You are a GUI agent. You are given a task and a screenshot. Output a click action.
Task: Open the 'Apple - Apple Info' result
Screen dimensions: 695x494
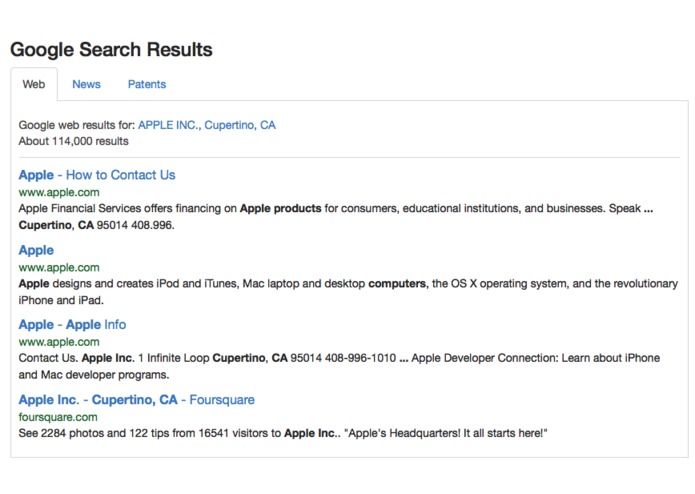72,325
